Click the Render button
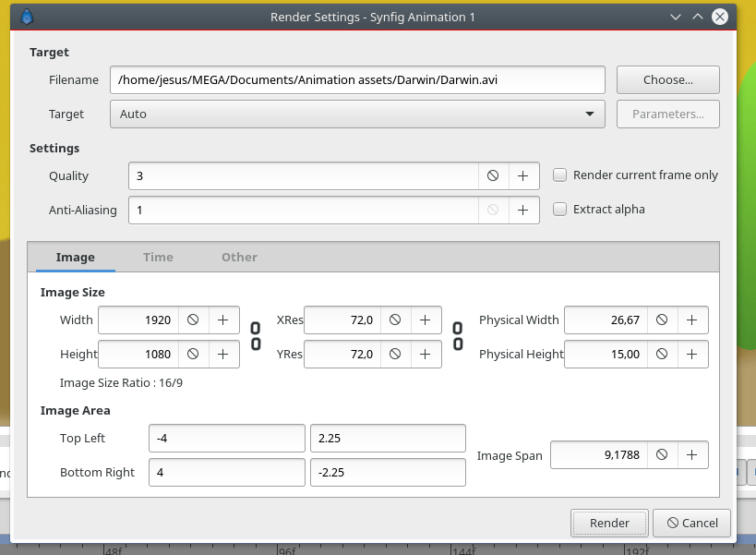 609,524
